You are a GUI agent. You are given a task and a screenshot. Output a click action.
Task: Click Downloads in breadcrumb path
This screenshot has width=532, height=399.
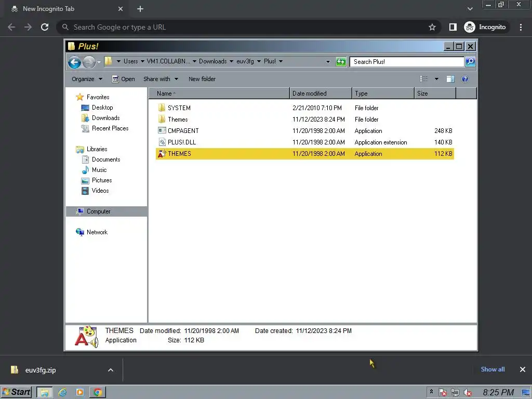pos(212,61)
